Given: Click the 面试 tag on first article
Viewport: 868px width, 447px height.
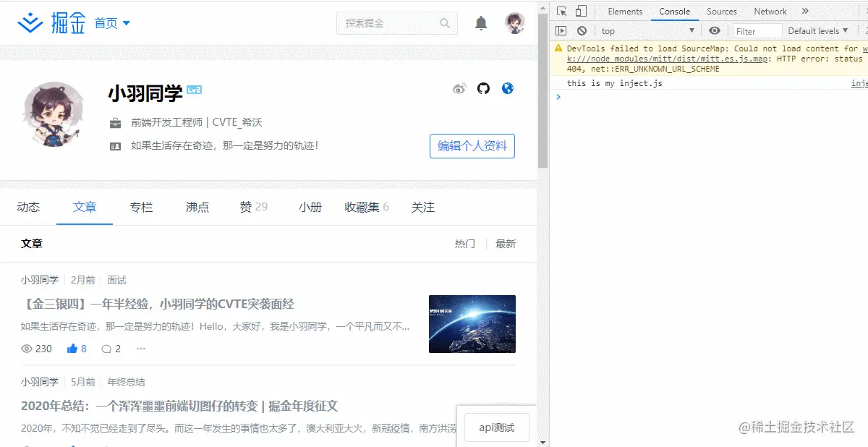Looking at the screenshot, I should [x=116, y=280].
